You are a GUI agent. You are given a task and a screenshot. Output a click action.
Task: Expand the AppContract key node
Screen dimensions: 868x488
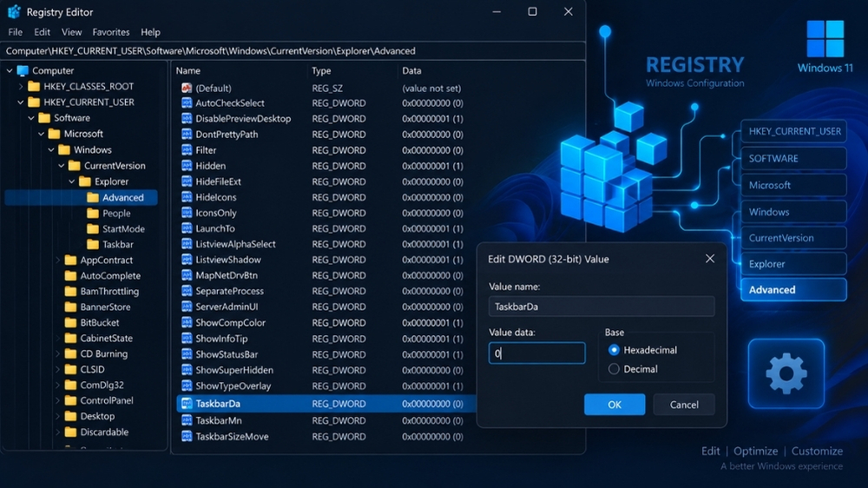[57, 260]
